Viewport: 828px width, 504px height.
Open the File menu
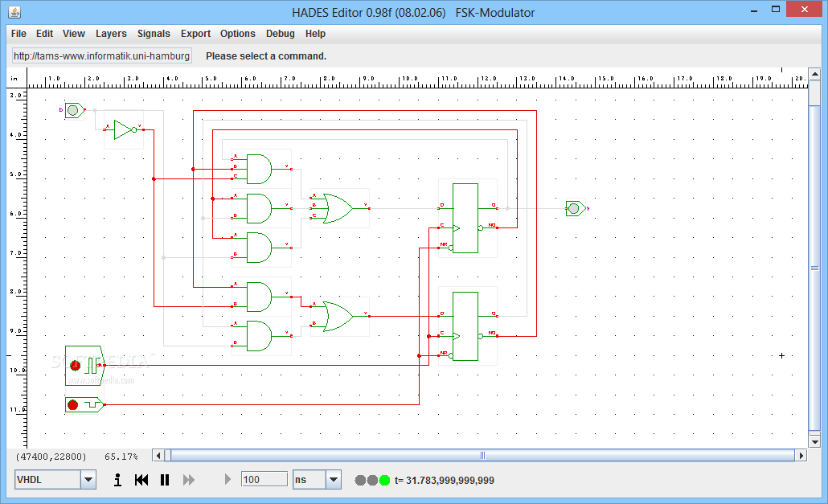tap(18, 33)
